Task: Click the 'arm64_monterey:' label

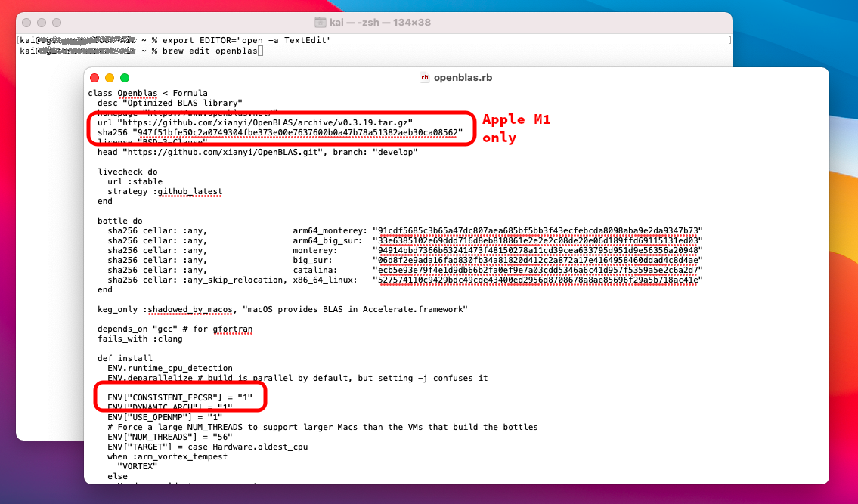Action: [x=330, y=230]
